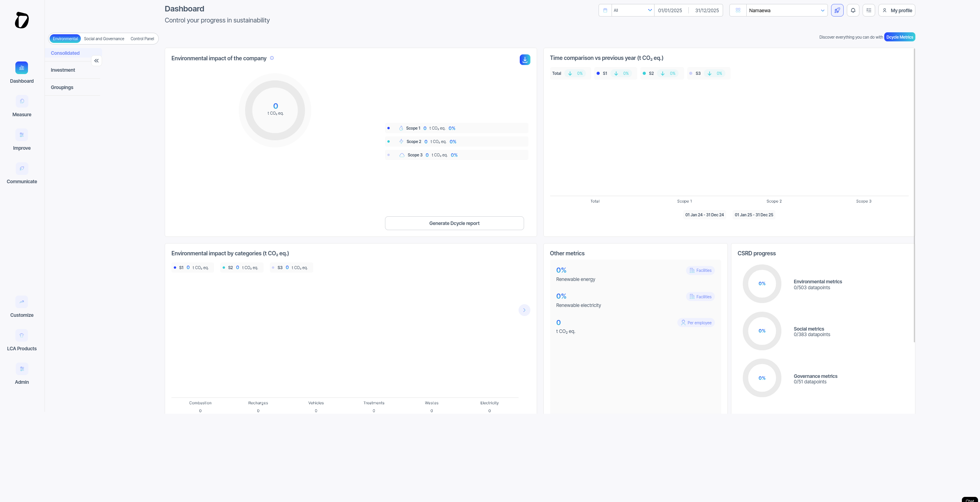
Task: Toggle S2 legend in categories chart
Action: click(242, 268)
